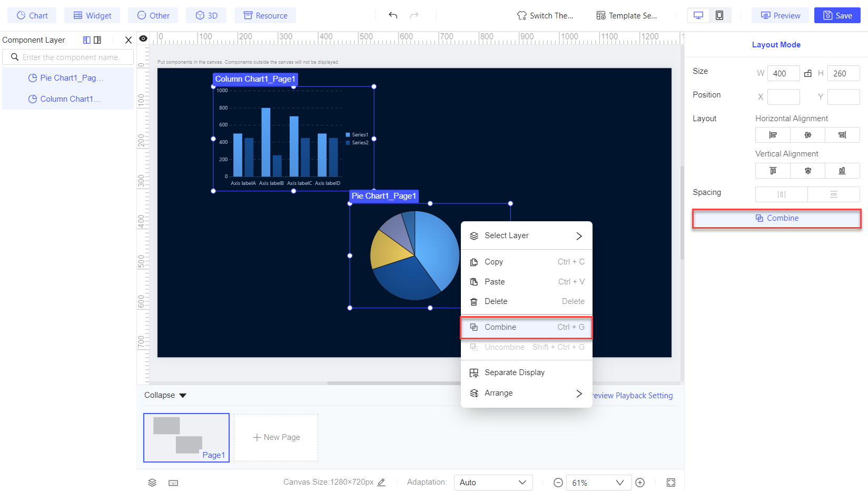This screenshot has height=491, width=868.
Task: Expand Select Layer submenu
Action: [x=527, y=235]
